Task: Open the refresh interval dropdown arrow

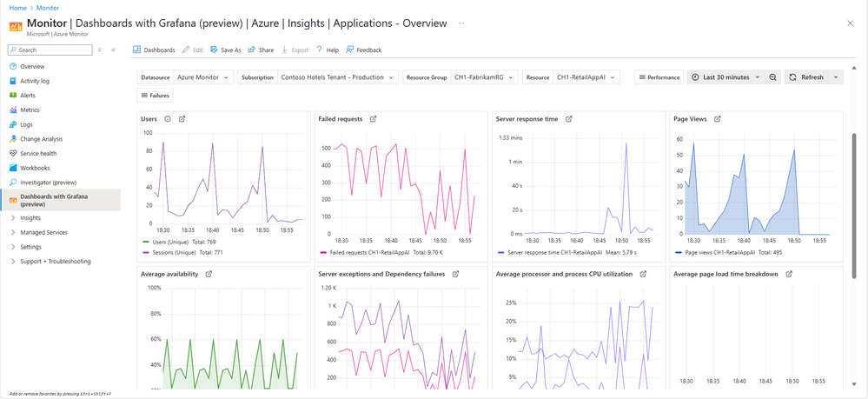Action: 836,77
